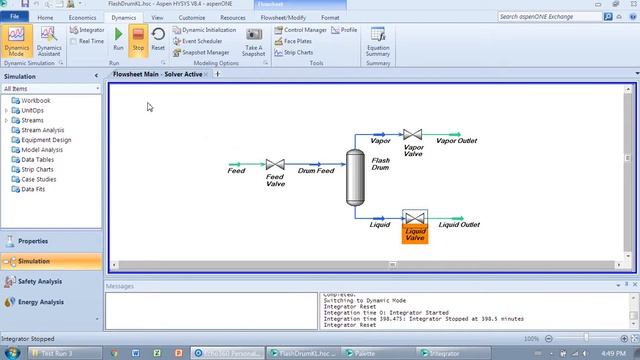This screenshot has height=360, width=640.
Task: Open Face Plates tool
Action: coord(293,41)
